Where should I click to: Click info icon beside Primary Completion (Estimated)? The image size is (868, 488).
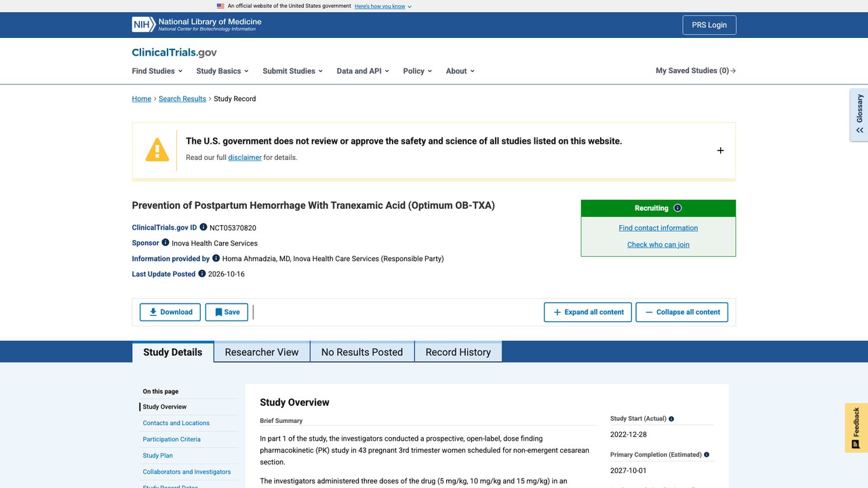tap(707, 455)
